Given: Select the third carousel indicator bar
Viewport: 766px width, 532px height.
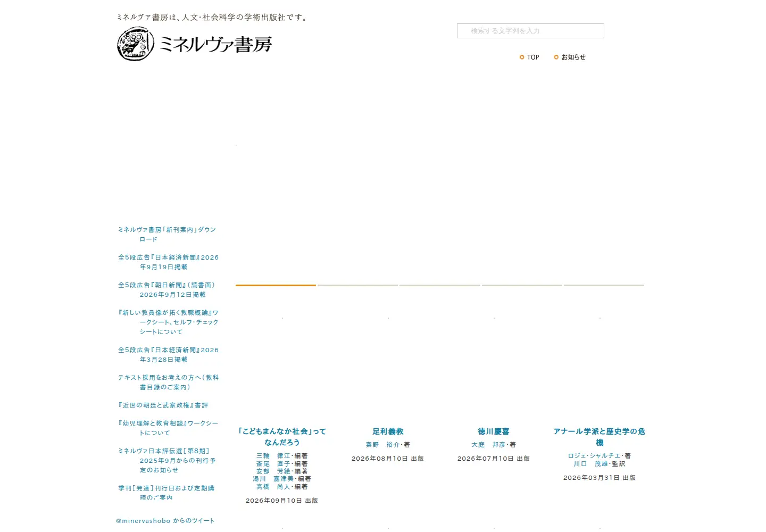Looking at the screenshot, I should 440,285.
